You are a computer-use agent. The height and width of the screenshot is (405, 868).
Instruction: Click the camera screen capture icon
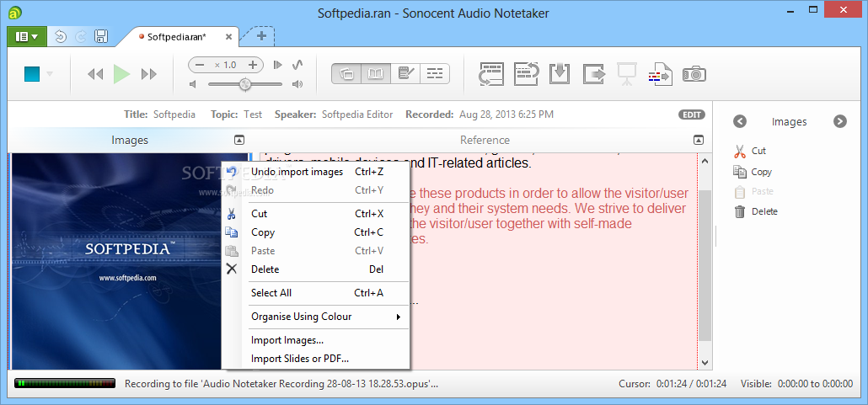tap(694, 73)
